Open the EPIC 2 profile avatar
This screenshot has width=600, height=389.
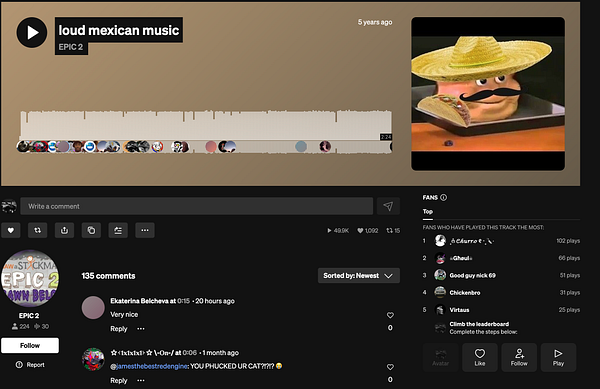[30, 278]
